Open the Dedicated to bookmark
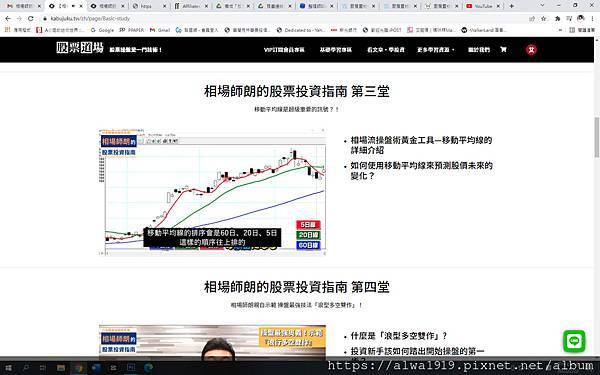Viewport: 600px width, 375px height. pyautogui.click(x=301, y=30)
